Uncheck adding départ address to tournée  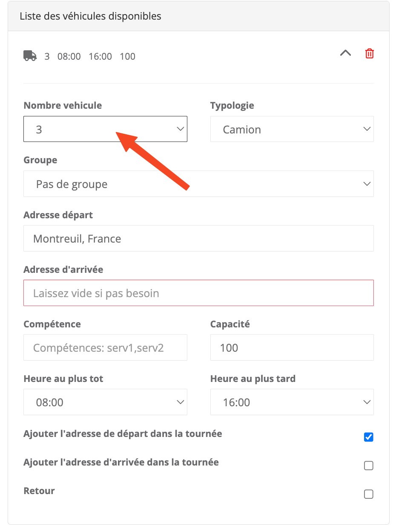coord(369,437)
